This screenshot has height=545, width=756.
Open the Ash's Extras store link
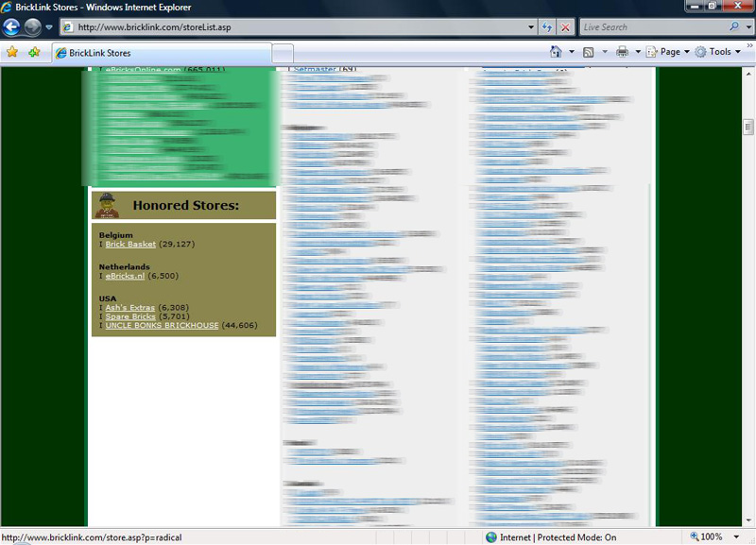click(x=130, y=307)
